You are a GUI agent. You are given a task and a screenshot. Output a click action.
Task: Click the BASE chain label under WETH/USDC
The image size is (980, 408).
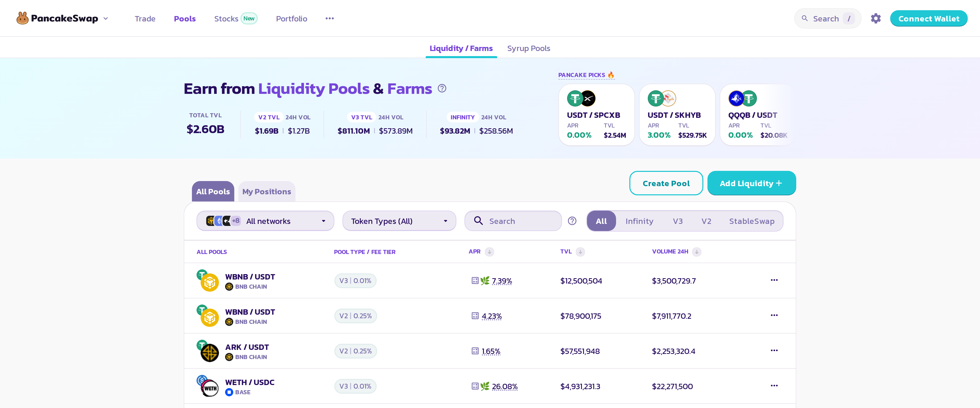point(242,392)
